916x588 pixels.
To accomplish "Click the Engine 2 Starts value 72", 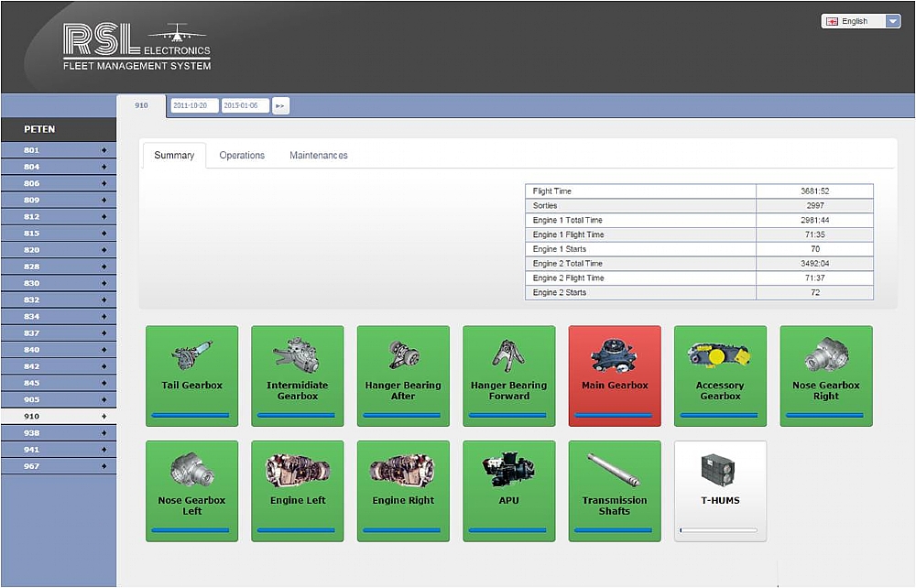I will click(x=815, y=292).
